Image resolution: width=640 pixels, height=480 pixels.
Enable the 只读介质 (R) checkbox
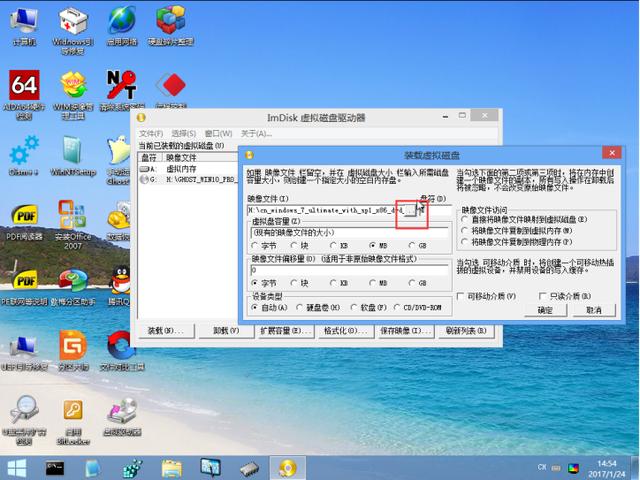[x=565, y=296]
